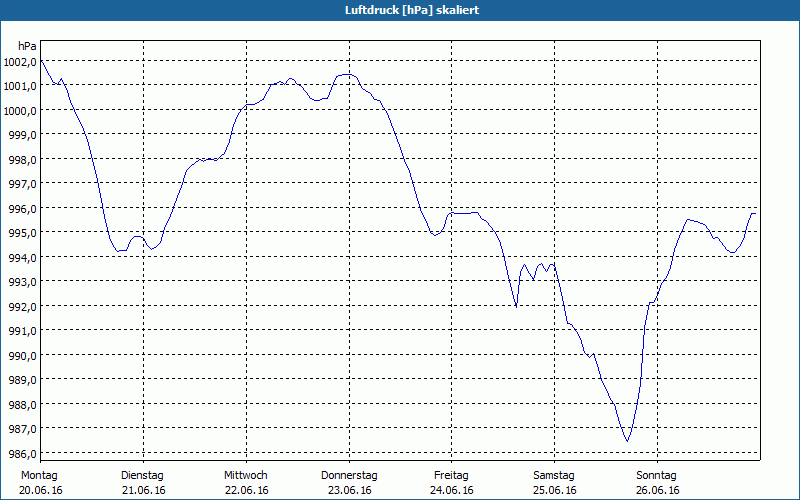This screenshot has width=800, height=500.
Task: Select the 991,0 axis value
Action: pos(23,331)
